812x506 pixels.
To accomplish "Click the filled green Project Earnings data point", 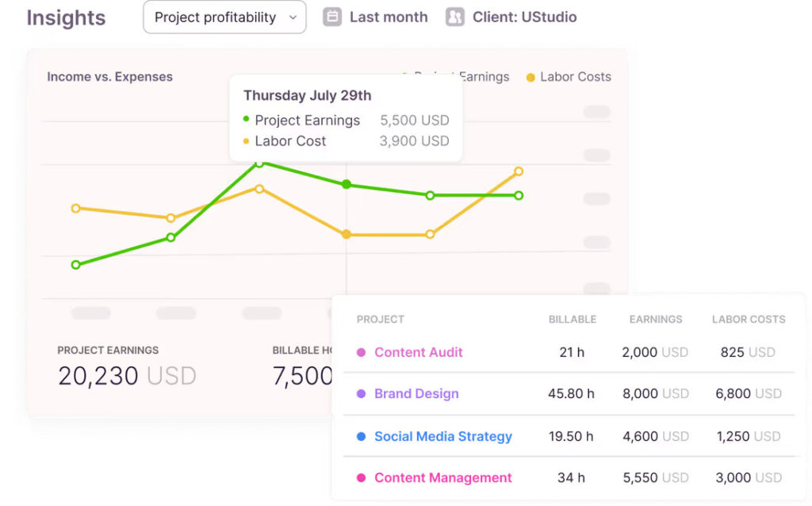I will pos(346,184).
